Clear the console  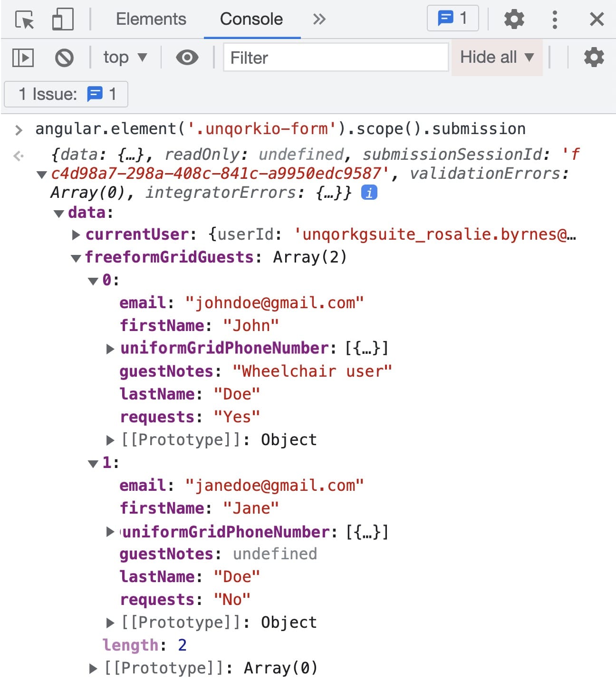(64, 58)
